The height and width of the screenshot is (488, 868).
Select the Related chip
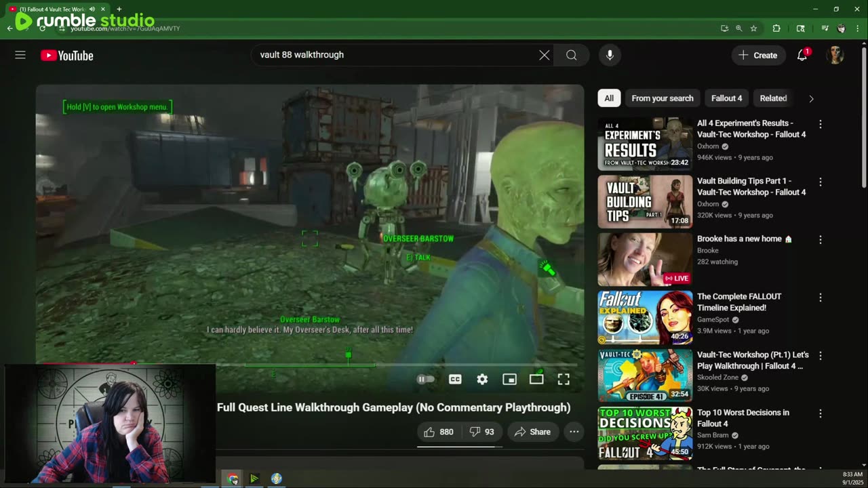click(x=773, y=98)
